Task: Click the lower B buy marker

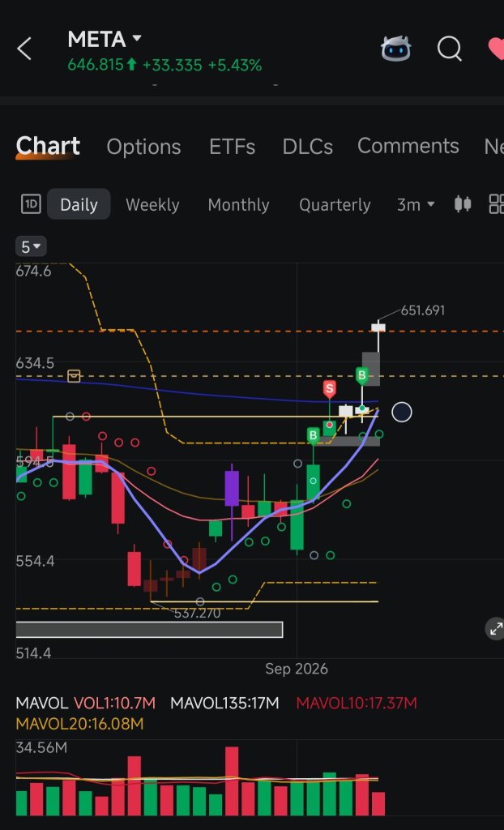Action: (313, 436)
